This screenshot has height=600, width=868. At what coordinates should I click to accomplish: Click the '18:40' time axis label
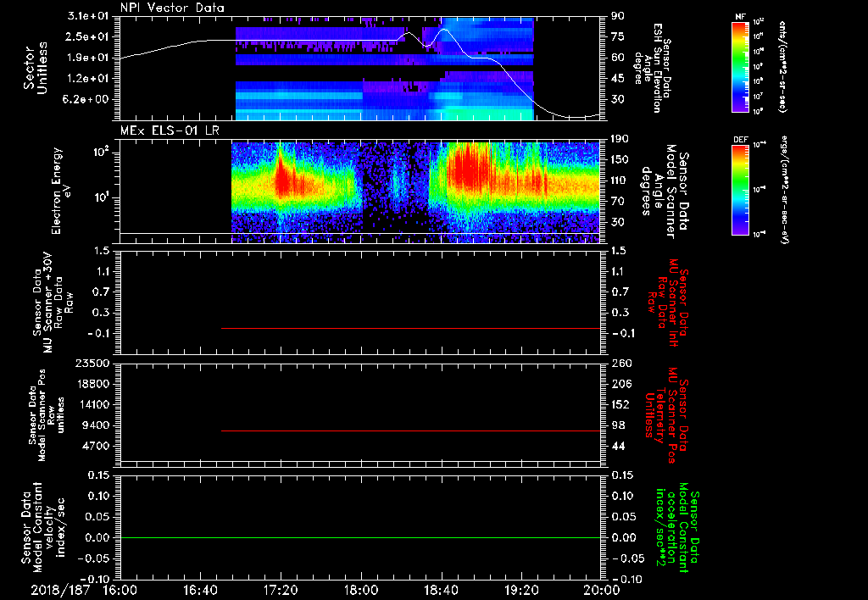pyautogui.click(x=441, y=590)
